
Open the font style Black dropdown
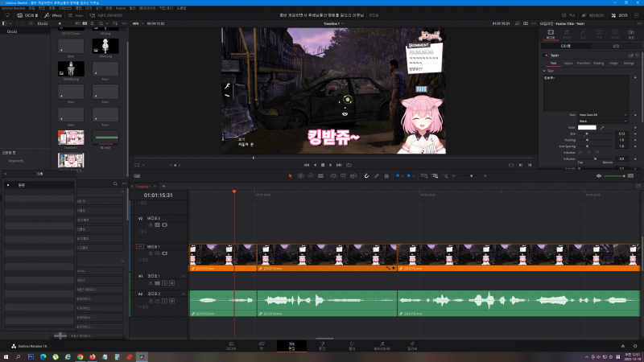click(x=602, y=121)
